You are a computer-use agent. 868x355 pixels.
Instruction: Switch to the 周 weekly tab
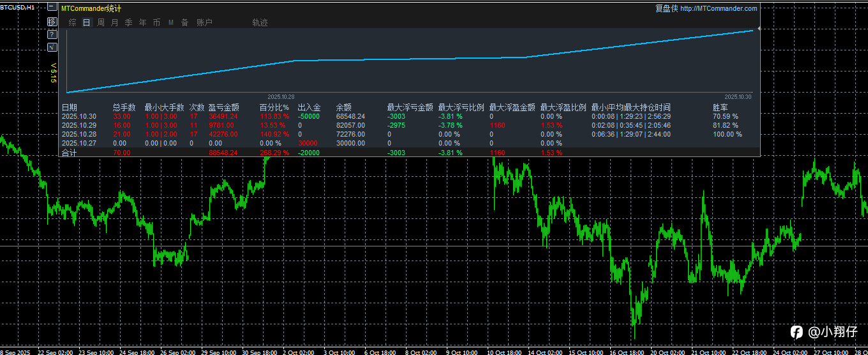click(x=100, y=22)
